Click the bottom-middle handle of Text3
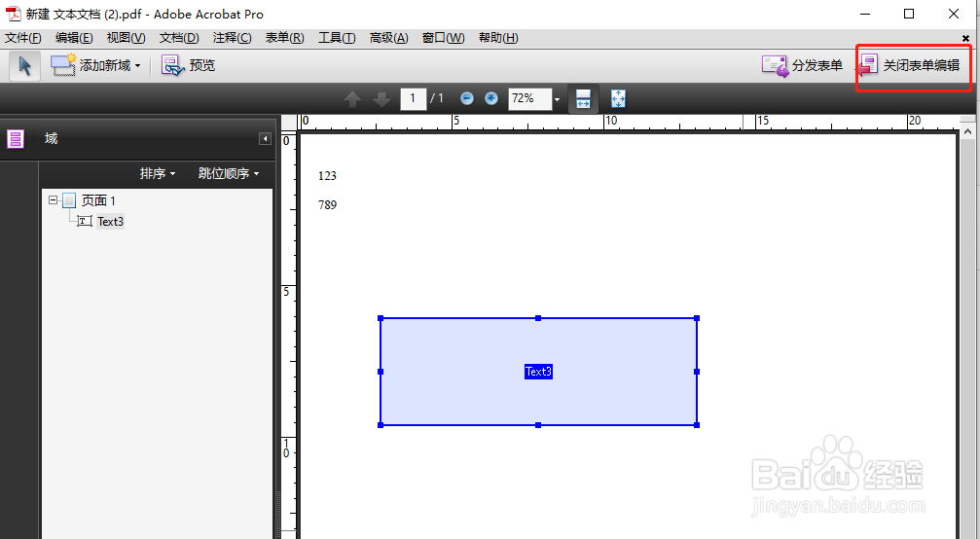The height and width of the screenshot is (539, 980). [538, 425]
